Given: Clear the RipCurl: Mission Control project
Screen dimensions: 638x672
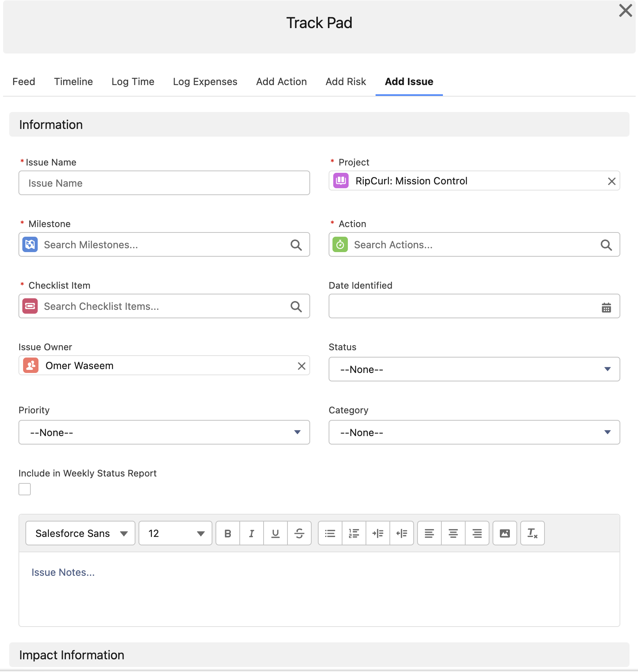Looking at the screenshot, I should tap(612, 181).
